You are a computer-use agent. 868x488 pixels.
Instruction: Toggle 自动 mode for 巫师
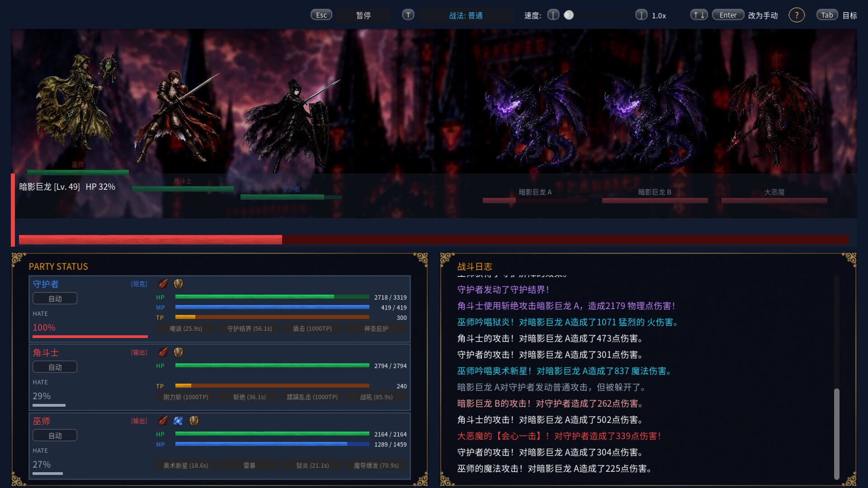[x=55, y=436]
